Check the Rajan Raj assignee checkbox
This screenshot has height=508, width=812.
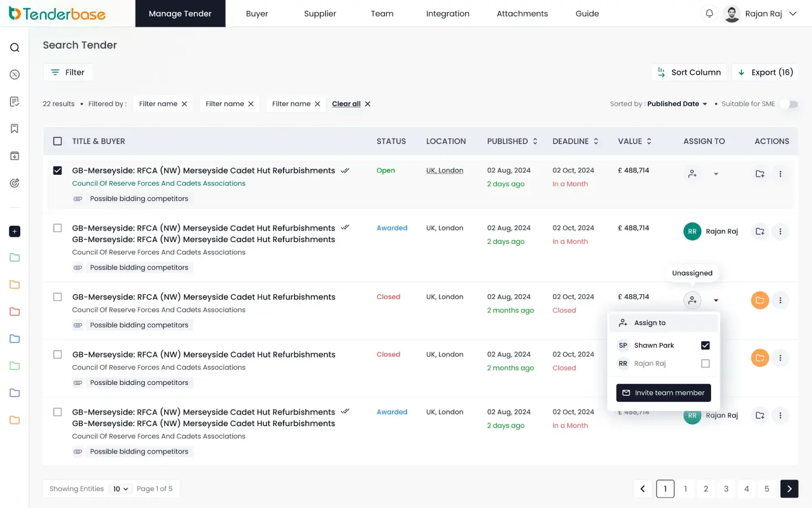pyautogui.click(x=705, y=363)
